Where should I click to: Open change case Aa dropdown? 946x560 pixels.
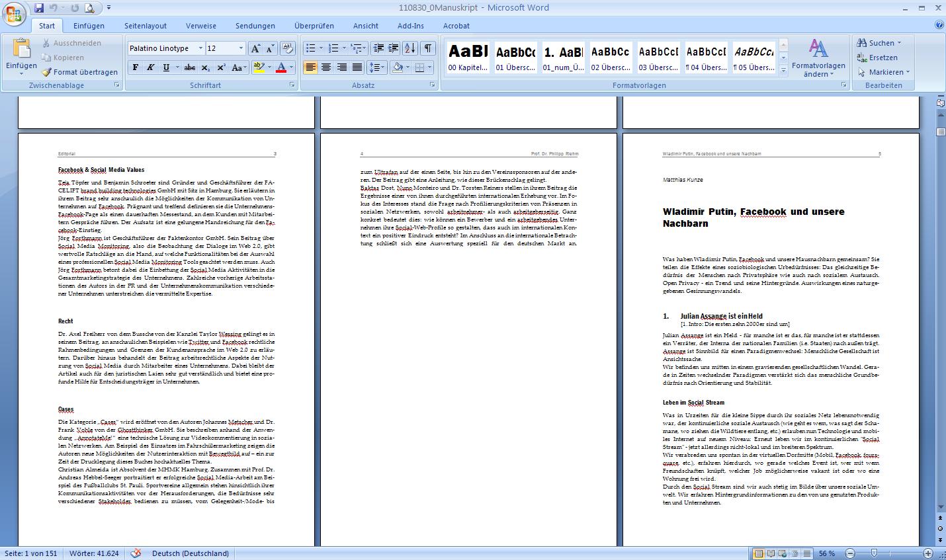point(239,67)
